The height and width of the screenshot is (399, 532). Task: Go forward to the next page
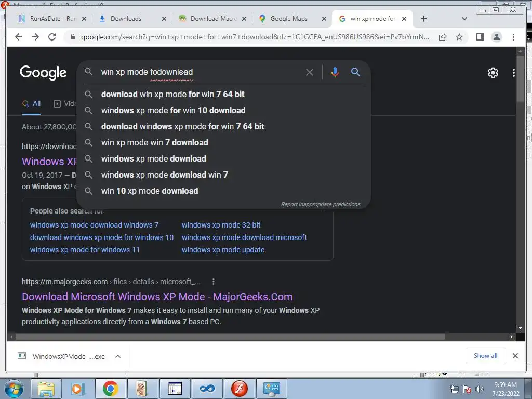[35, 37]
